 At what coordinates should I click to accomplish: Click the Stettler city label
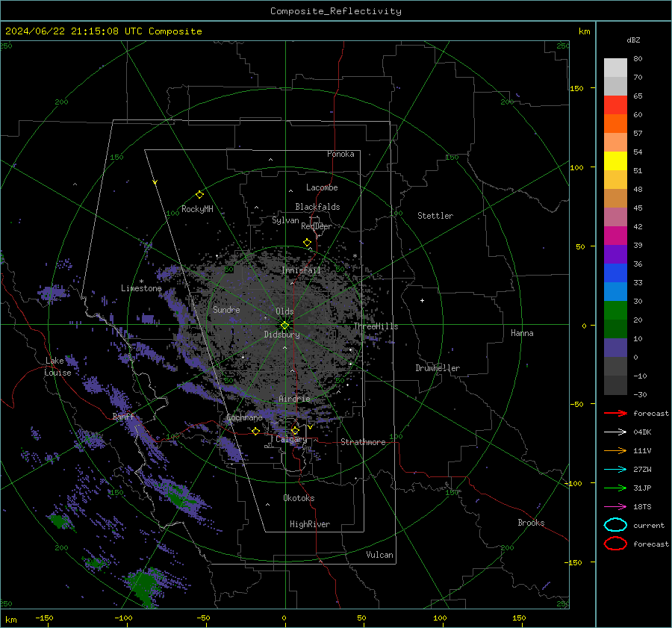(435, 216)
